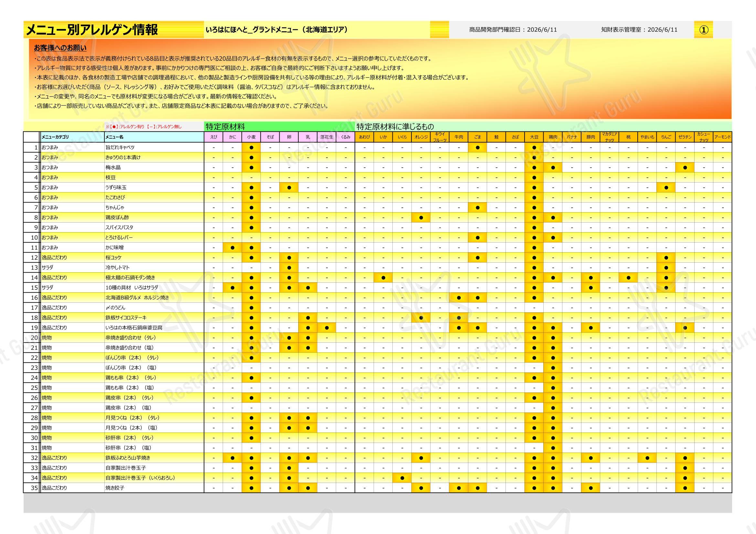Screen dimensions: 756x534
Task: Click the やまいも column header
Action: tap(647, 137)
